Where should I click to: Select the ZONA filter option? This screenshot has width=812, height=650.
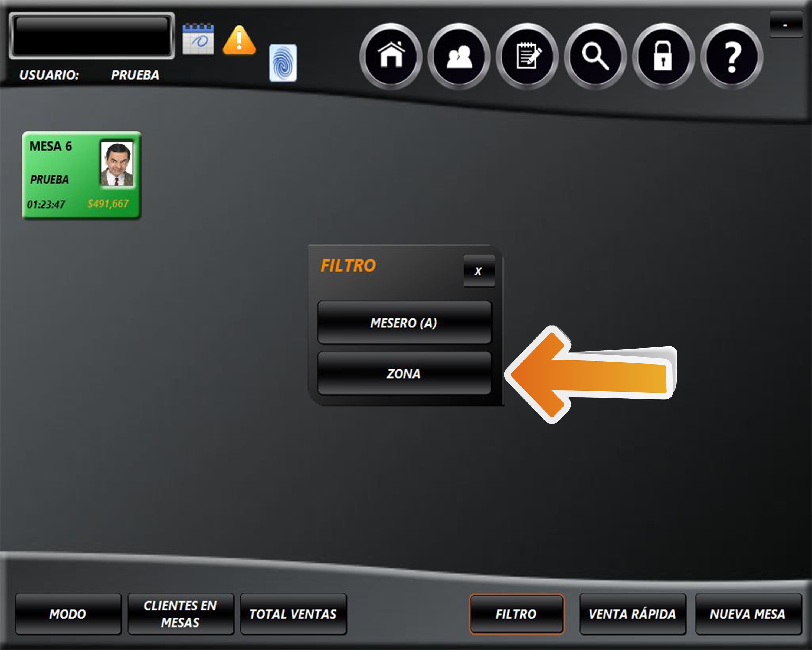pyautogui.click(x=404, y=373)
